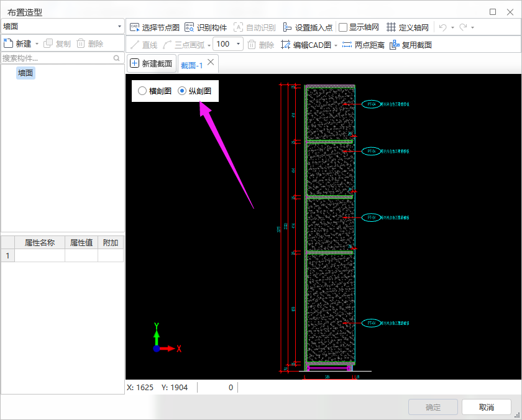Screen dimensions: 522x420
Task: Click the 复用截面 icon
Action: point(394,45)
